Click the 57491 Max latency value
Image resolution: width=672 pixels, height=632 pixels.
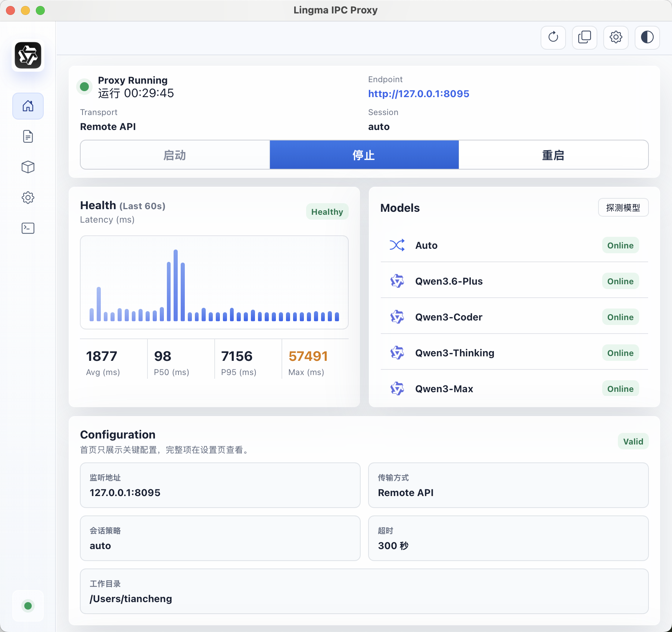308,356
